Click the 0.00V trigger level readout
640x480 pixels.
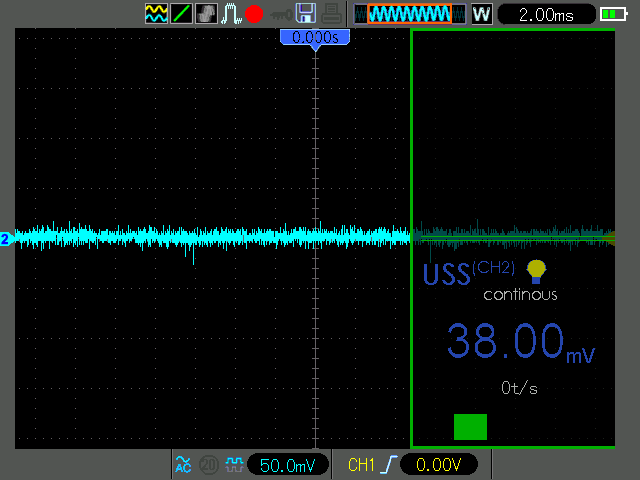click(x=439, y=464)
